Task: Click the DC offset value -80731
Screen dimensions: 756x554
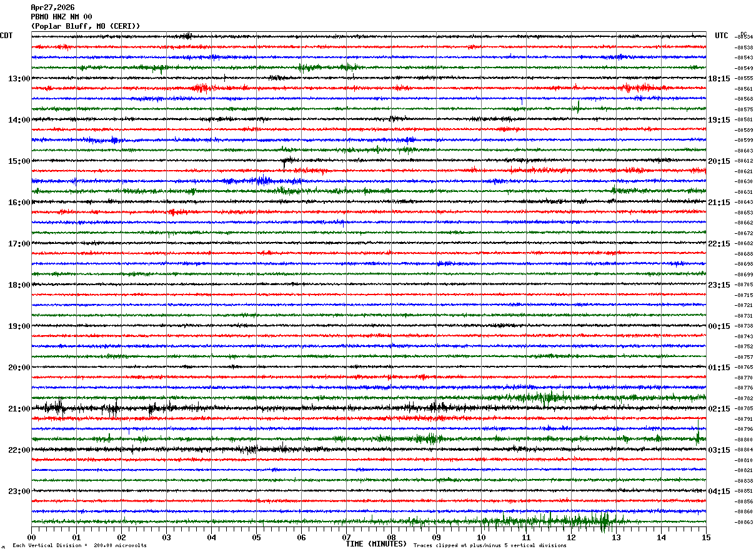Action: 744,316
